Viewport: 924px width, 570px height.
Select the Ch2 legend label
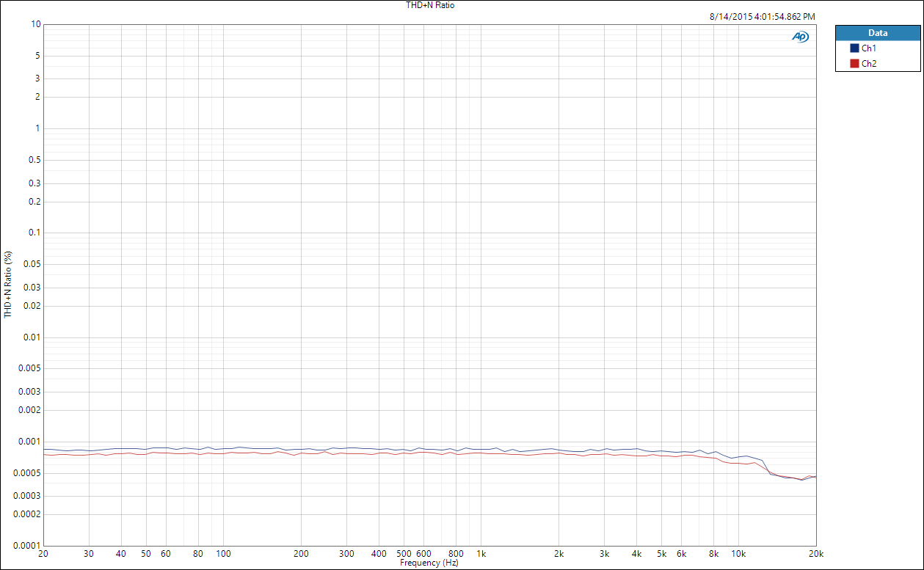tap(869, 64)
